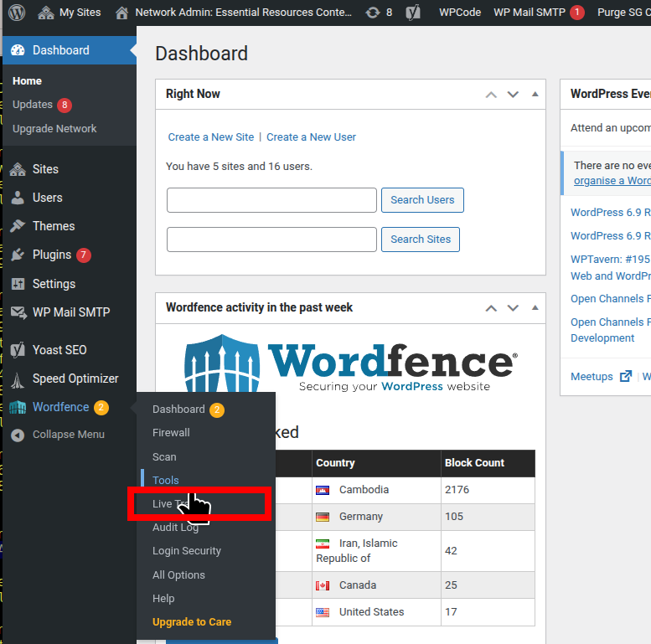Click the Yoast icon in admin bar
Viewport: 651px width, 644px height.
point(413,13)
